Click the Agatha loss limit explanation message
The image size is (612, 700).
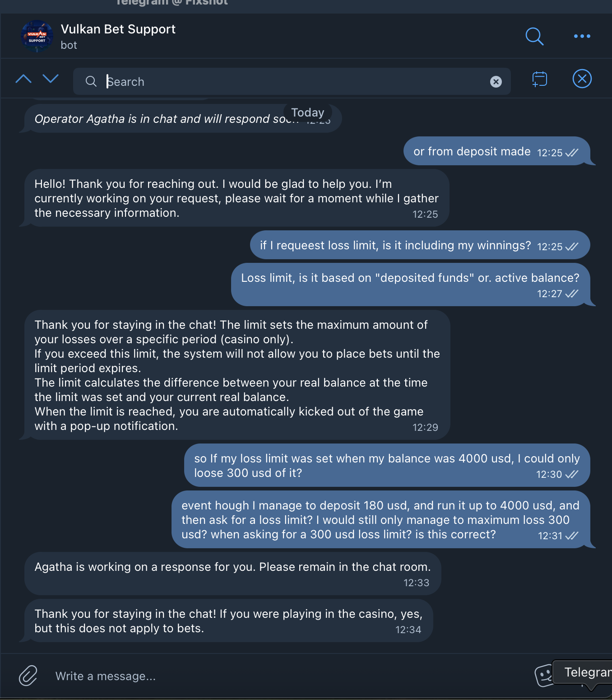pyautogui.click(x=237, y=375)
